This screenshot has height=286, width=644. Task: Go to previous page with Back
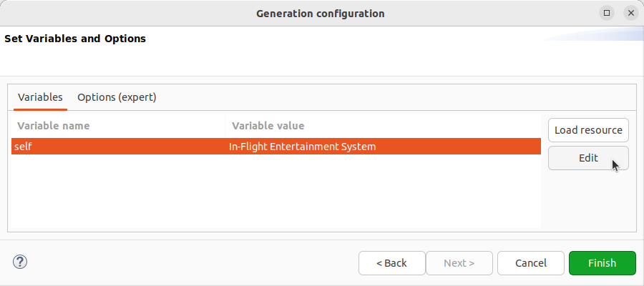click(391, 263)
